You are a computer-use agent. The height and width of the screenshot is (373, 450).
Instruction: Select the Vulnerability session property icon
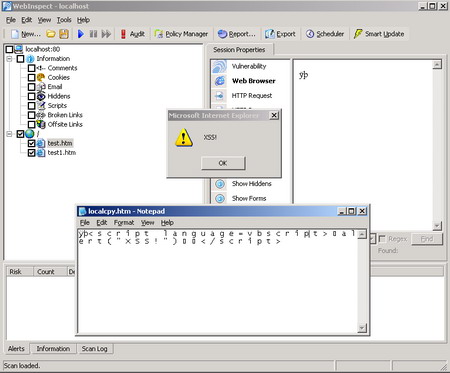tap(220, 66)
